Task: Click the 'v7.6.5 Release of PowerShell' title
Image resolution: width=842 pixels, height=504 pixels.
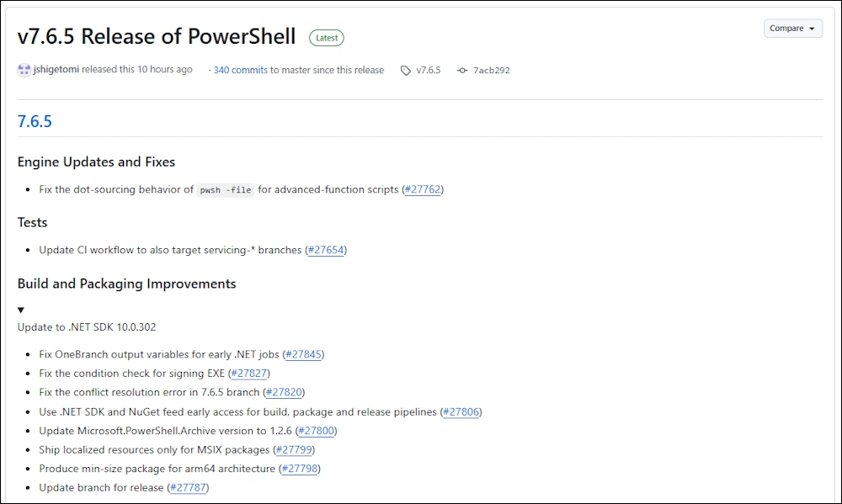Action: point(157,36)
